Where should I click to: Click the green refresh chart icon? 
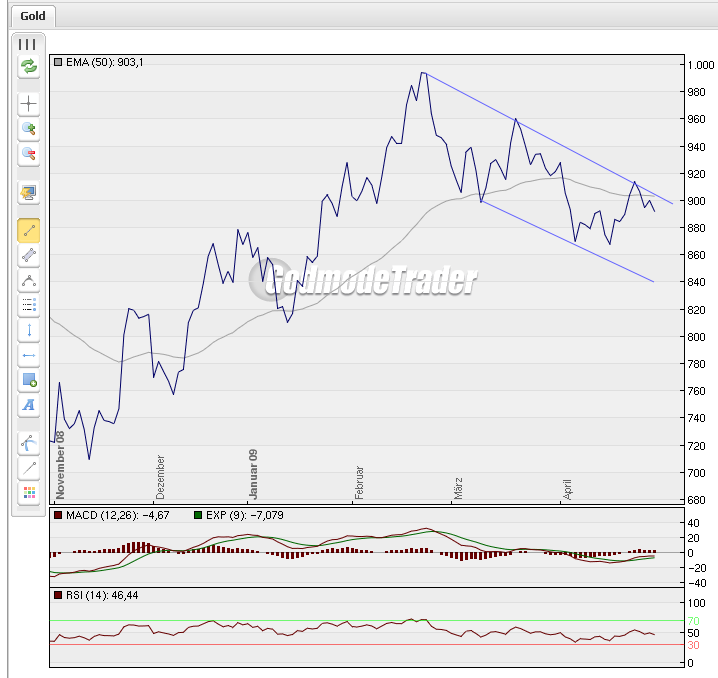coord(28,67)
